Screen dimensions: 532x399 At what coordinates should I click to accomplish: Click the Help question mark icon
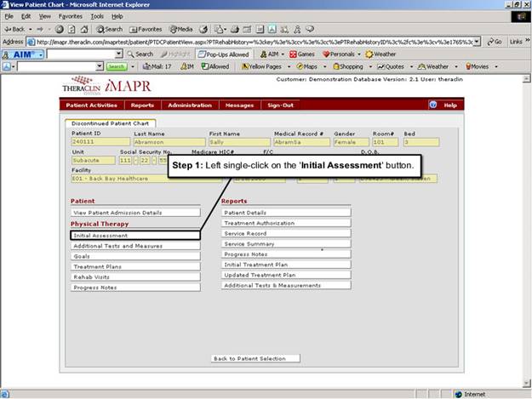[433, 105]
